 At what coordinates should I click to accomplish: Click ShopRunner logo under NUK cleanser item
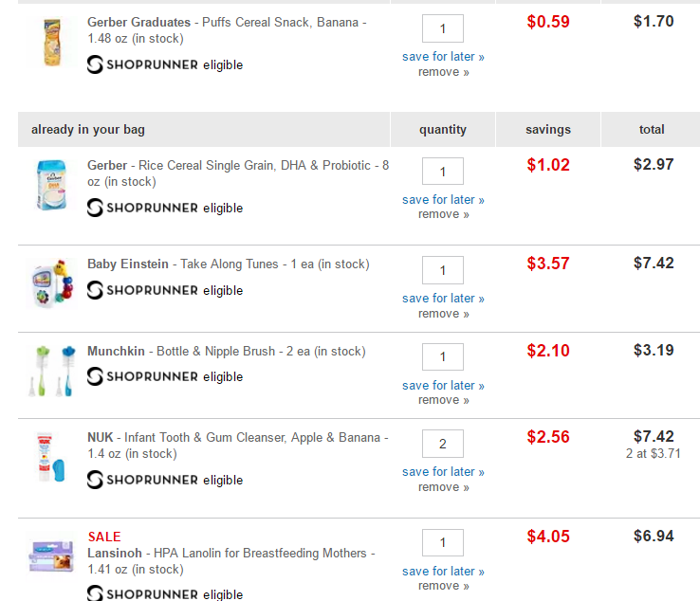(143, 480)
